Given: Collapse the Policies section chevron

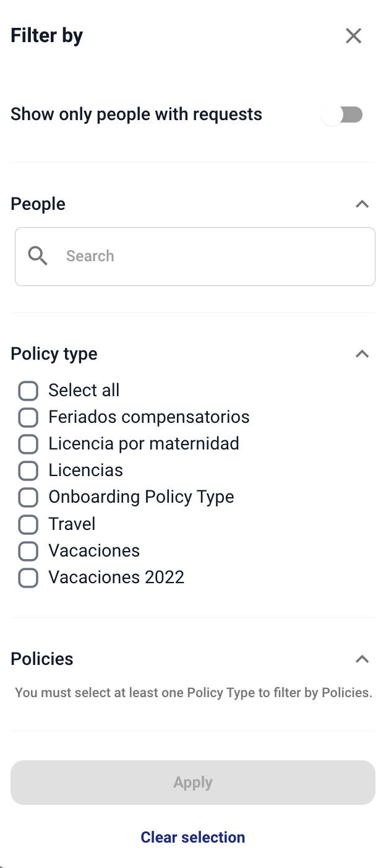Looking at the screenshot, I should pyautogui.click(x=362, y=659).
